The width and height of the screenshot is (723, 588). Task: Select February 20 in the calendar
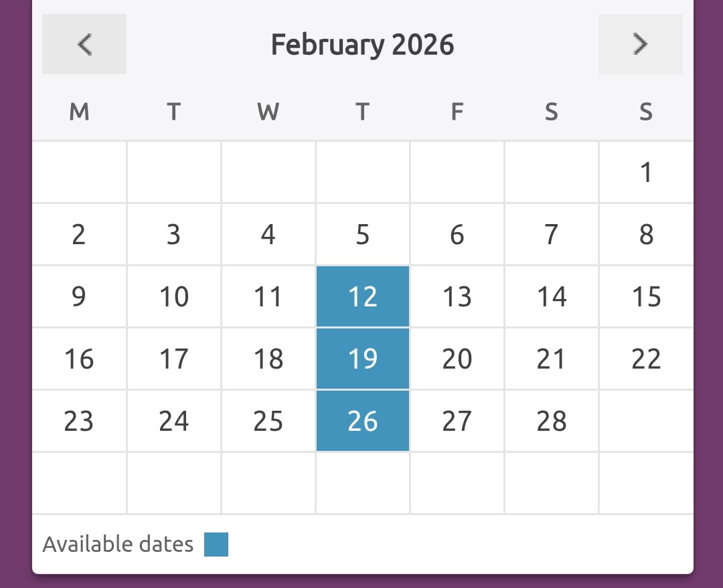457,359
